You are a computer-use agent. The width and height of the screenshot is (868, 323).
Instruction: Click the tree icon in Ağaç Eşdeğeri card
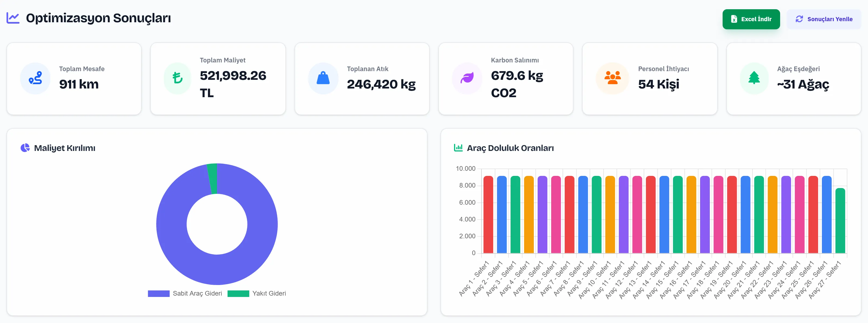coord(754,78)
